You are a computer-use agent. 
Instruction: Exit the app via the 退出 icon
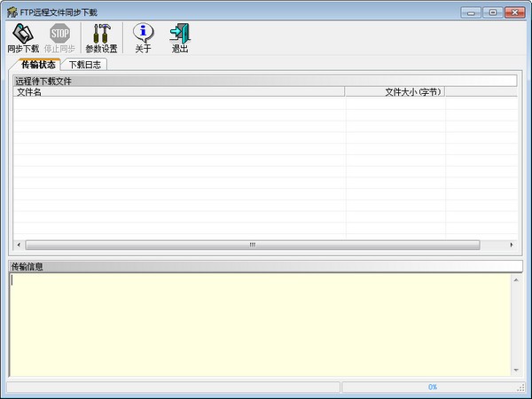180,37
